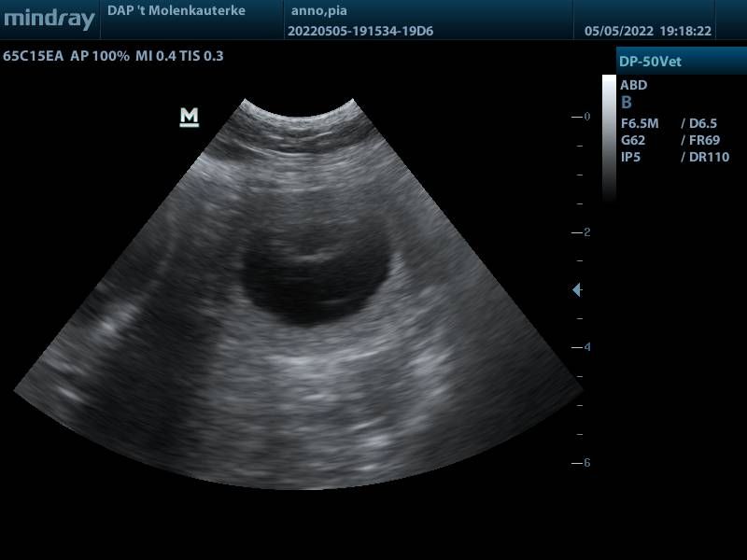747x560 pixels.
Task: Click the F6.5M frequency parameter
Action: (641, 123)
